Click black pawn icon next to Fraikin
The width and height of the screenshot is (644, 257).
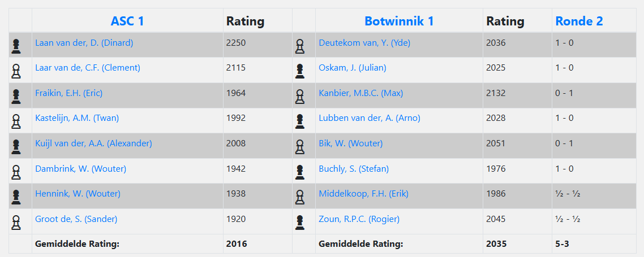(x=16, y=96)
